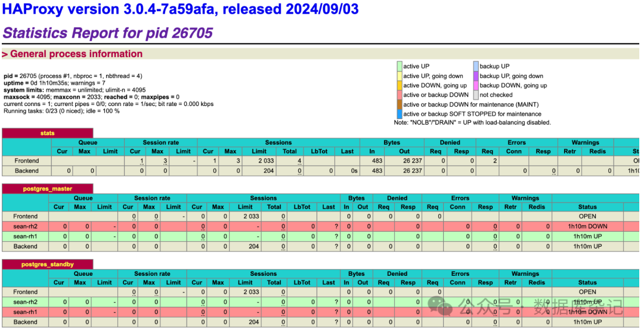Click 'OPEN' status in postgres_master Frontend row
644x333 pixels.
pyautogui.click(x=587, y=216)
